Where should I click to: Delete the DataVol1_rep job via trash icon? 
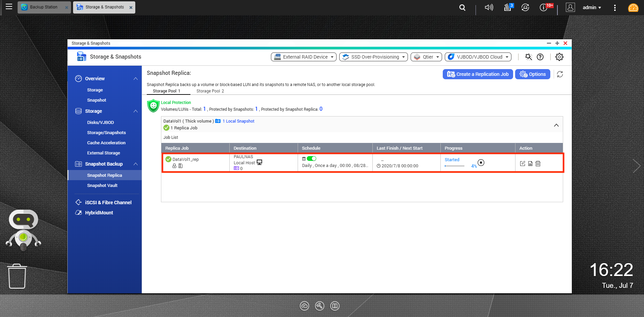pyautogui.click(x=538, y=164)
